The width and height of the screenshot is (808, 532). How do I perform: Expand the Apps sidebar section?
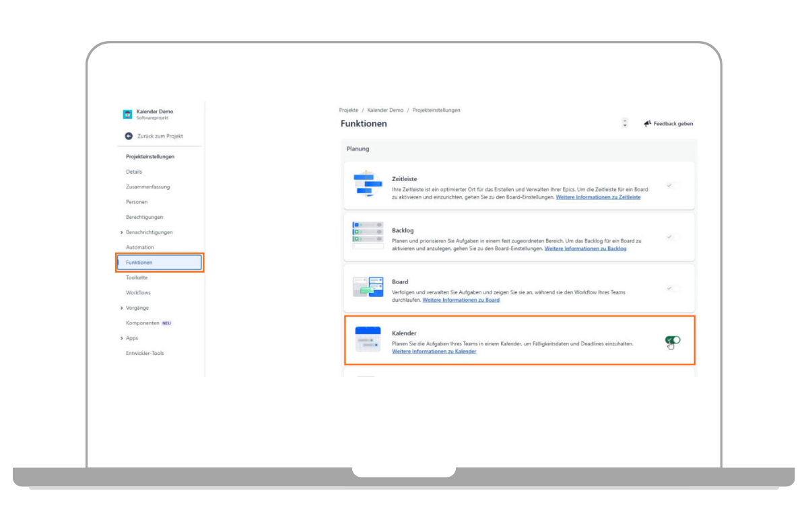(121, 338)
